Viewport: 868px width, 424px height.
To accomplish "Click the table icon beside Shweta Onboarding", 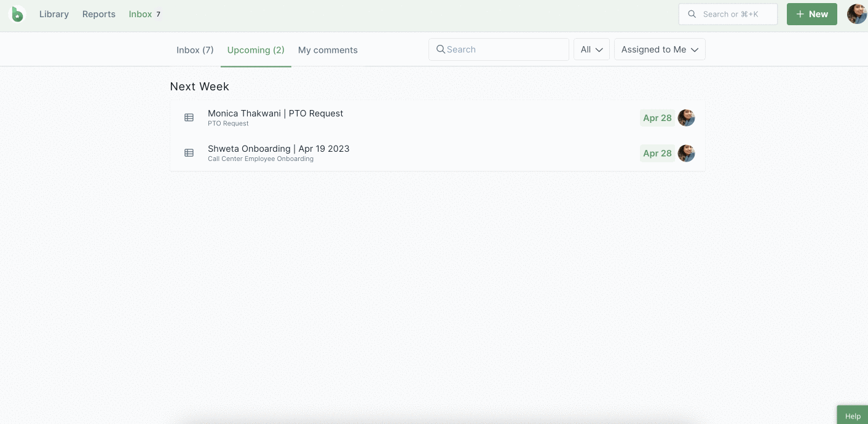I will (x=189, y=153).
